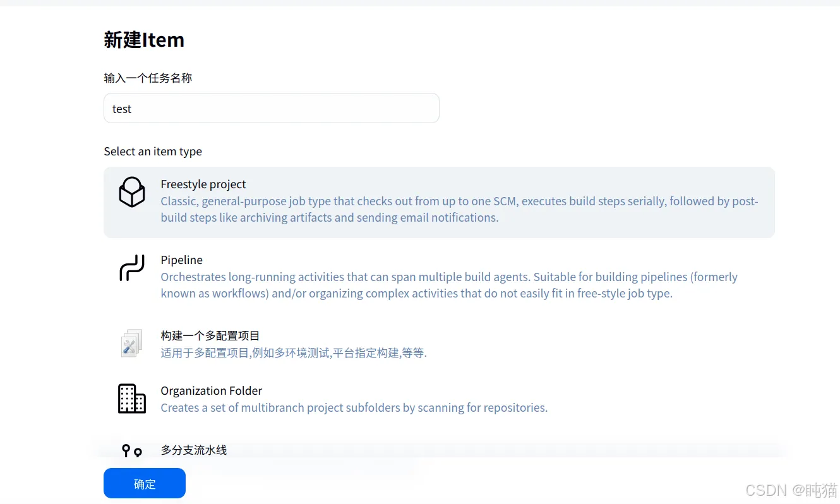This screenshot has height=504, width=840.
Task: Click the Select an item type label
Action: [x=153, y=152]
